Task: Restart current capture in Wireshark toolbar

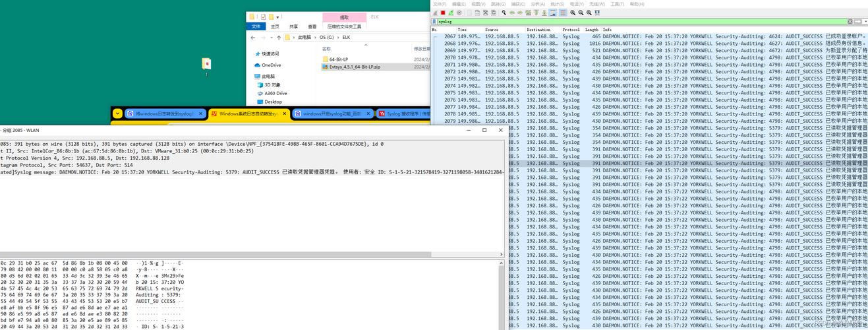Action: (x=451, y=13)
